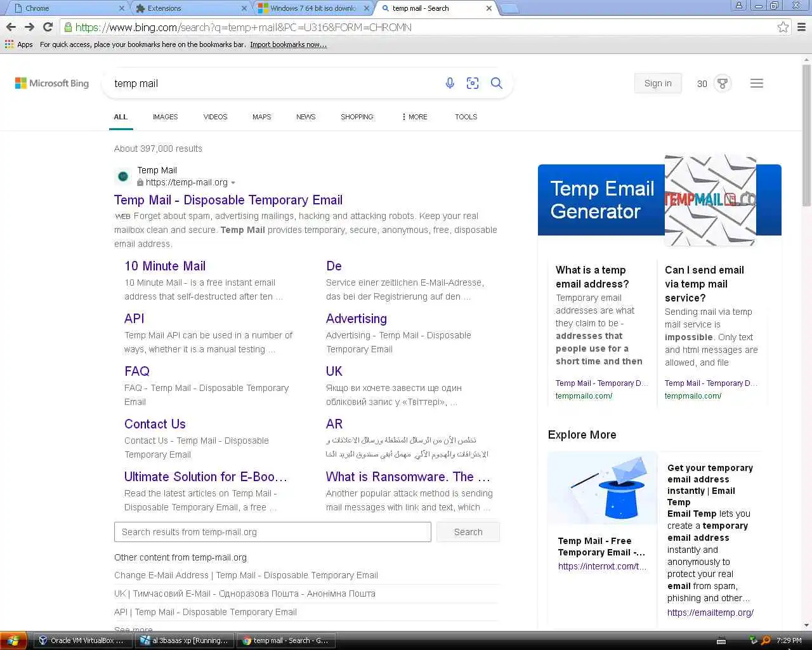This screenshot has width=812, height=650.
Task: Click the magnifier search icon in Bing box
Action: click(x=497, y=83)
